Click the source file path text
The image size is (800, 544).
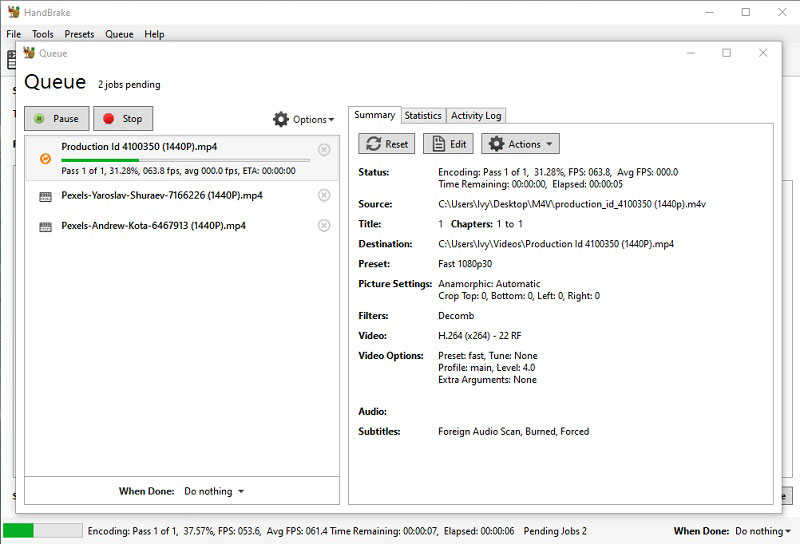click(571, 204)
